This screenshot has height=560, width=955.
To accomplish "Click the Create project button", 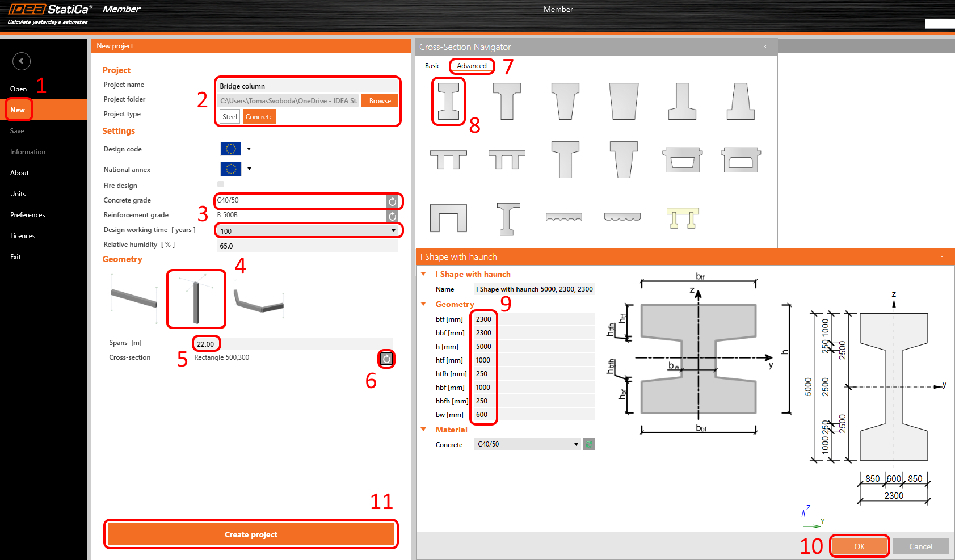I will point(251,534).
